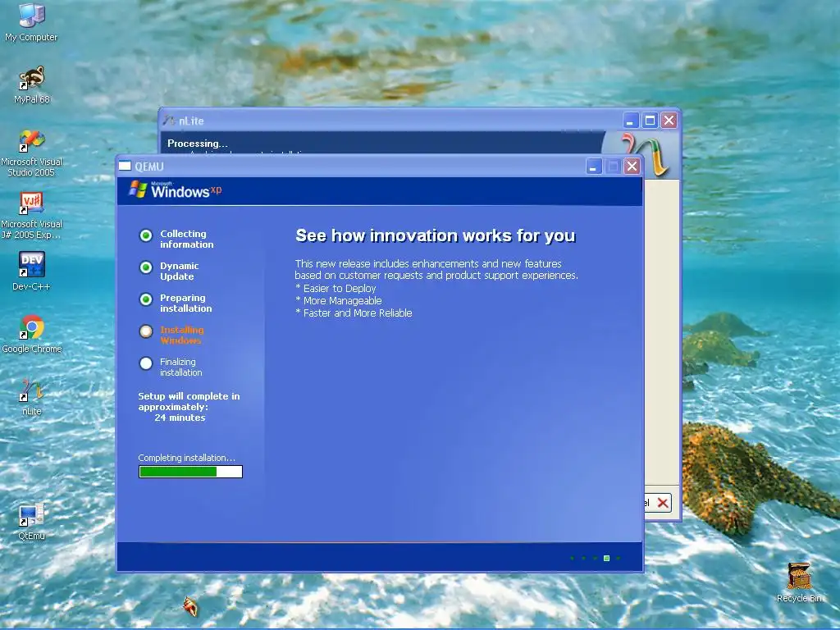The height and width of the screenshot is (630, 840).
Task: Click the '* Faster and More Reliable' line
Action: (354, 313)
